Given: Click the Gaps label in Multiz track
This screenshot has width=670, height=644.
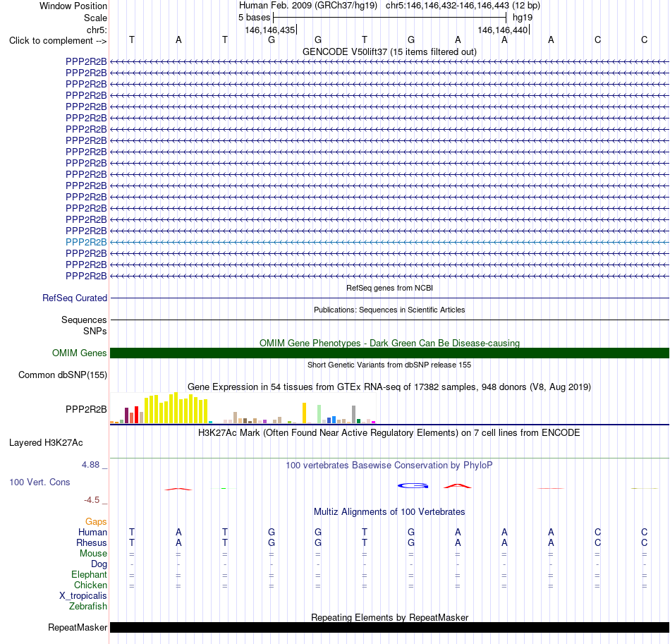Looking at the screenshot, I should point(96,521).
